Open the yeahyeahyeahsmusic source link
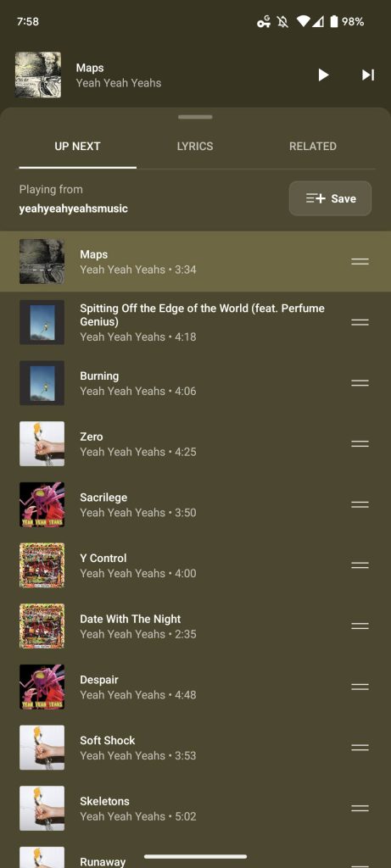Screen dimensions: 391x868 [x=73, y=209]
